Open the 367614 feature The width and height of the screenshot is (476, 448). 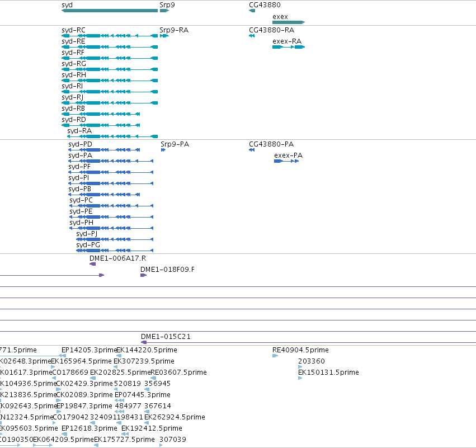tap(147, 412)
